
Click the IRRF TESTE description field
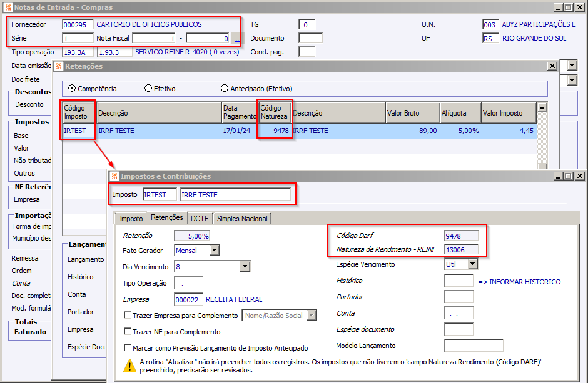pos(235,195)
